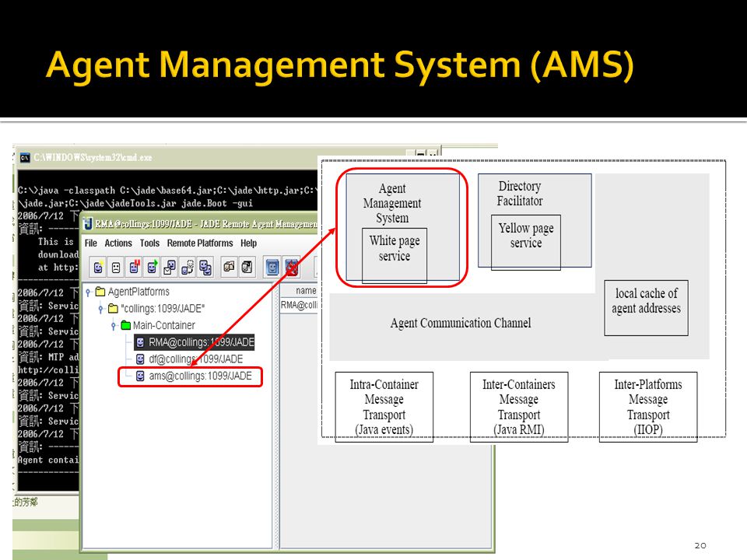Click the agent face icon beside df@collings
The image size is (747, 560).
point(140,359)
